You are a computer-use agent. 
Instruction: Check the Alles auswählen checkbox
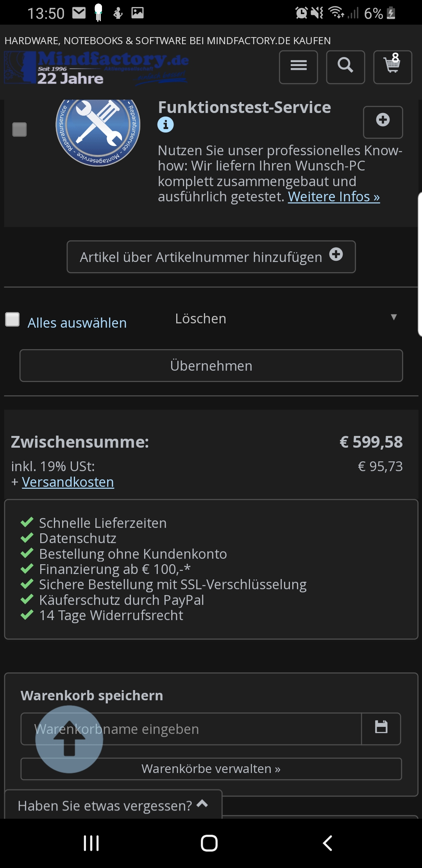[x=13, y=319]
